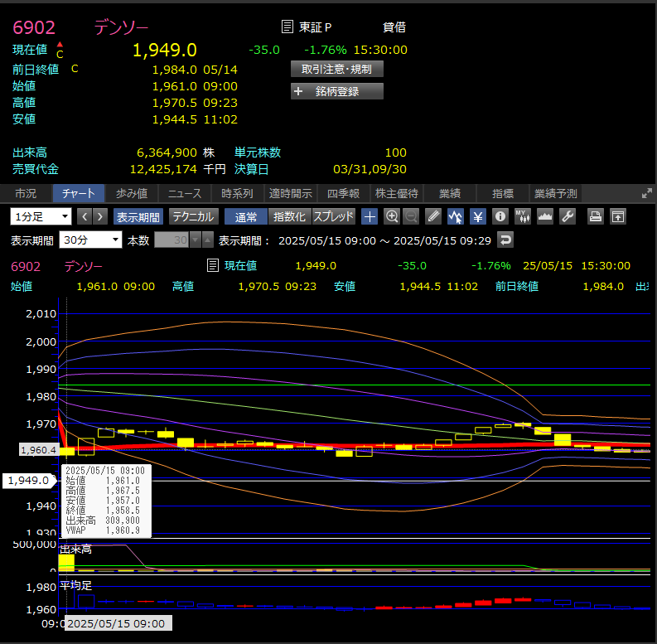The image size is (657, 644).
Task: Click the stock code 6902 in header
Action: point(33,27)
